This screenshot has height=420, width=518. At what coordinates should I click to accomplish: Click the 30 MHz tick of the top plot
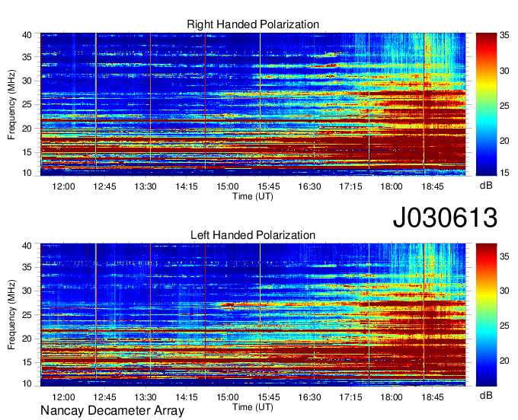(x=27, y=81)
